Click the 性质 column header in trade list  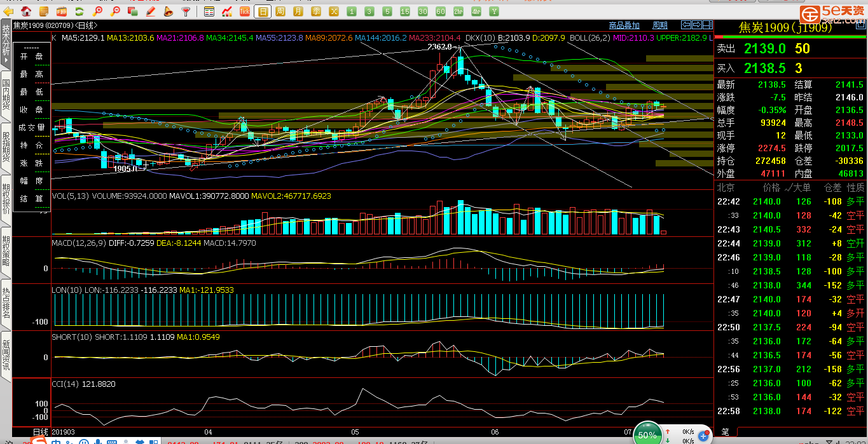[855, 187]
